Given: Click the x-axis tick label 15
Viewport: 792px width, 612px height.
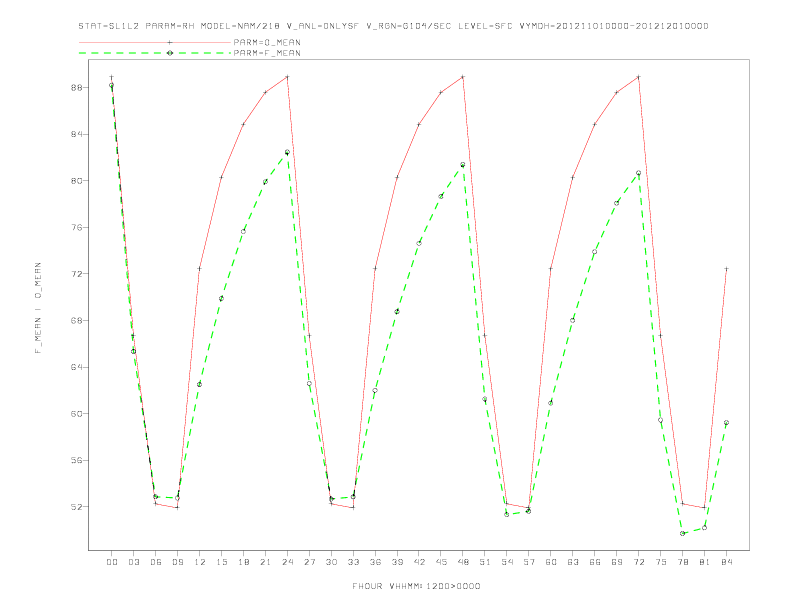Looking at the screenshot, I should pyautogui.click(x=221, y=562).
